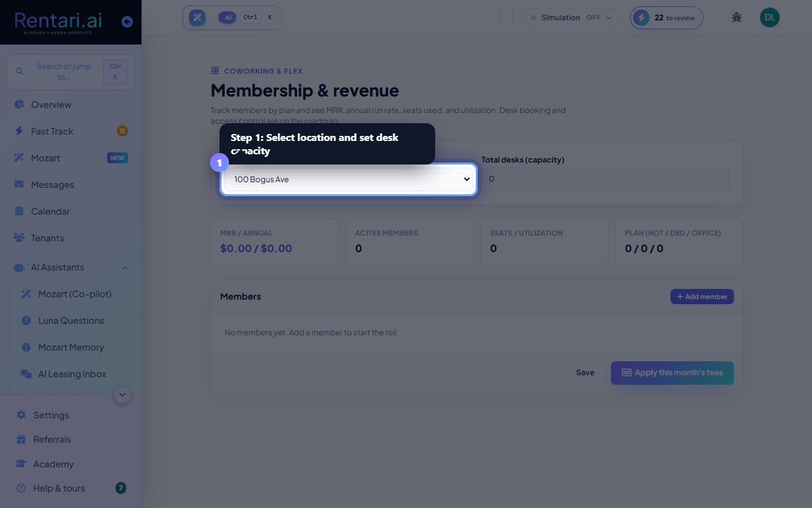Focus the Total desks capacity field

[605, 179]
